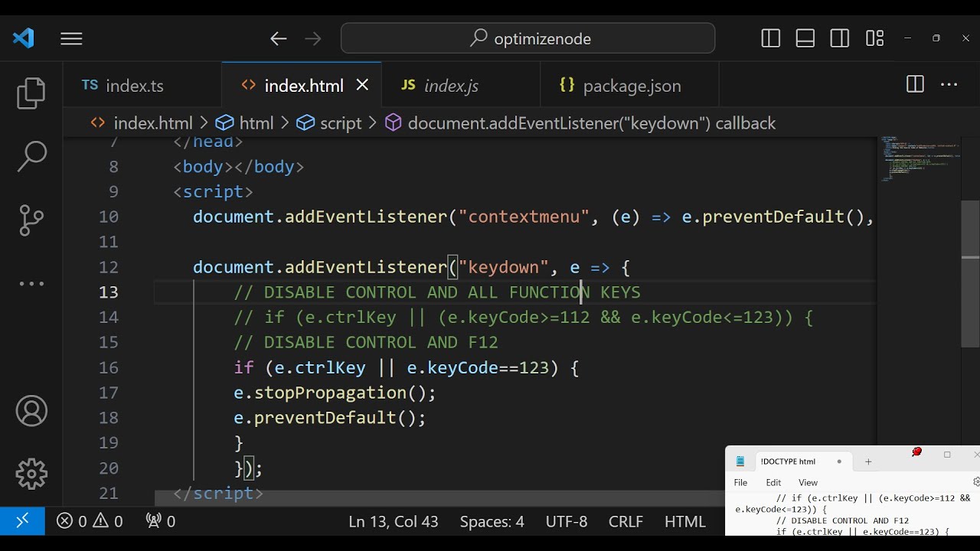Toggle the secondary side bar layout button
Viewport: 980px width, 551px height.
coord(840,38)
